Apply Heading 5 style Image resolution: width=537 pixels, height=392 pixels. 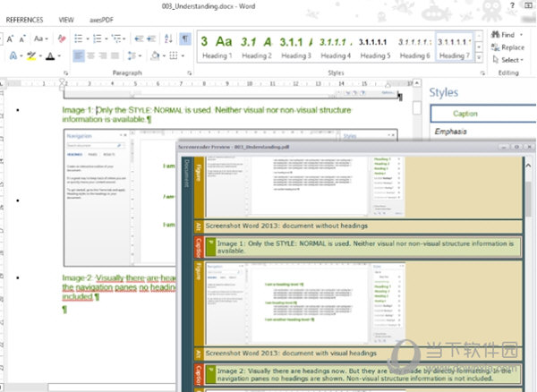tap(375, 47)
